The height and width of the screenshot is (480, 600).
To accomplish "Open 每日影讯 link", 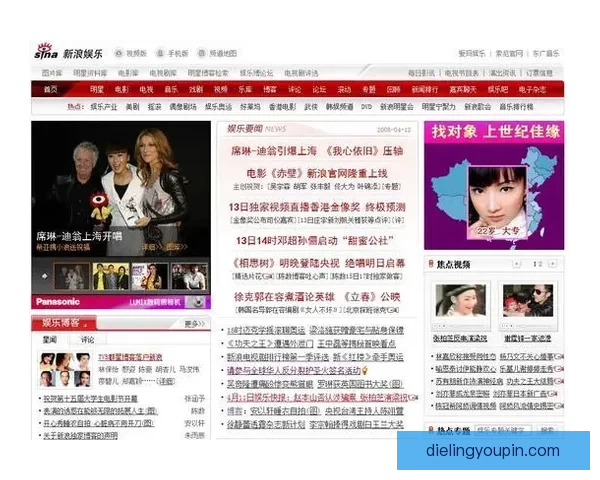I will coord(421,73).
